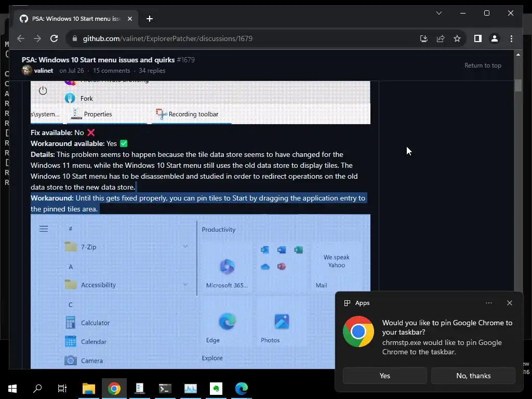
Task: Open taskbar Search
Action: click(x=37, y=388)
